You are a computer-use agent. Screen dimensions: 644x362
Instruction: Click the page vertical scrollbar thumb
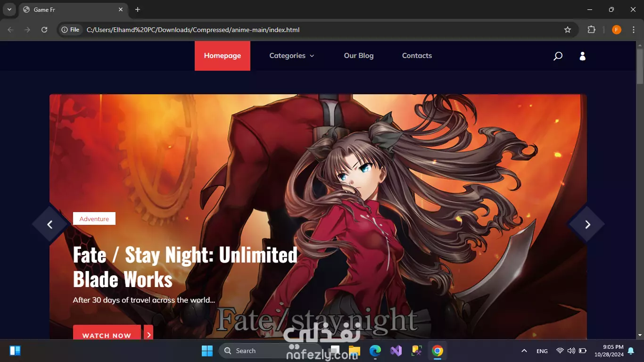pos(640,66)
